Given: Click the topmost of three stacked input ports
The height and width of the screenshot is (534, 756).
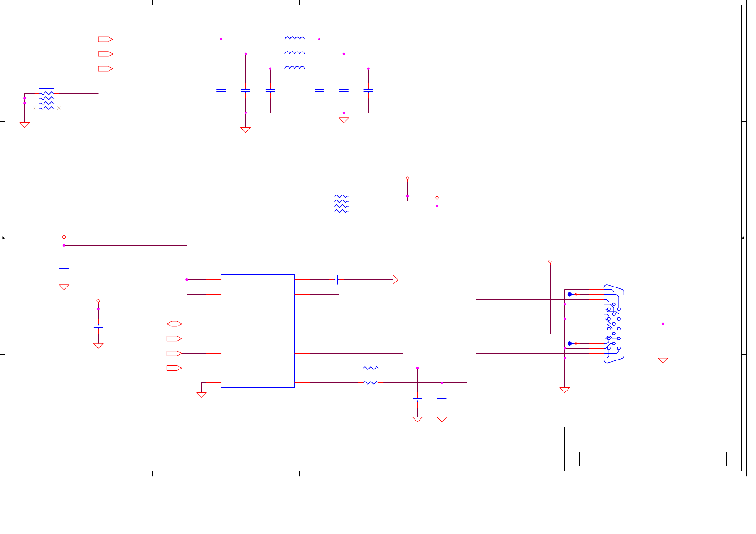Looking at the screenshot, I should point(105,39).
